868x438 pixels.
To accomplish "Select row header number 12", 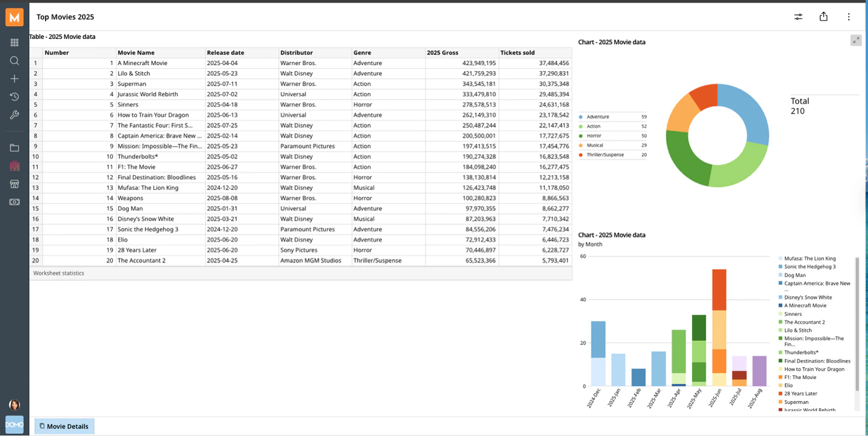I will pyautogui.click(x=36, y=177).
